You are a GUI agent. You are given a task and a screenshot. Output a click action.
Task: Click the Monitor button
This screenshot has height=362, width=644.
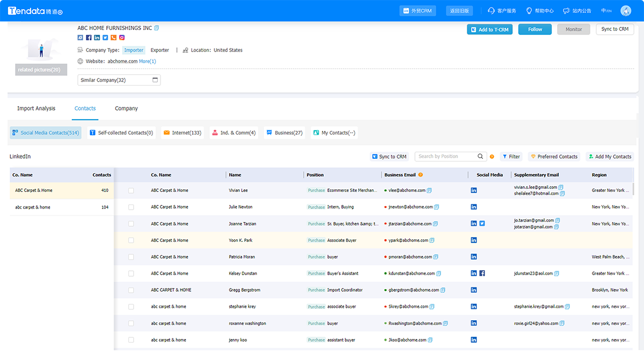[574, 29]
